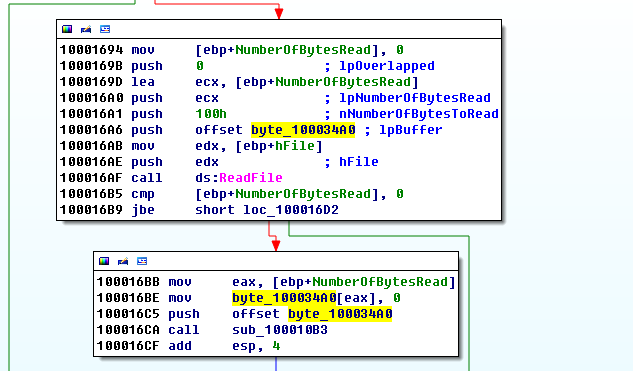The width and height of the screenshot is (633, 371).
Task: Click byte_100034A0 in the lpBuffer push line
Action: coord(303,130)
